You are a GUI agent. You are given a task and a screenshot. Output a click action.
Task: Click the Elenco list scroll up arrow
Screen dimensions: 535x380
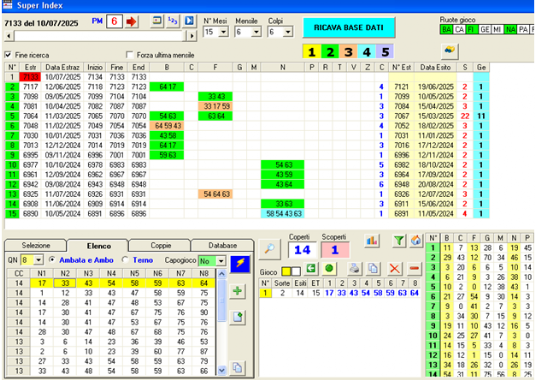click(x=222, y=274)
